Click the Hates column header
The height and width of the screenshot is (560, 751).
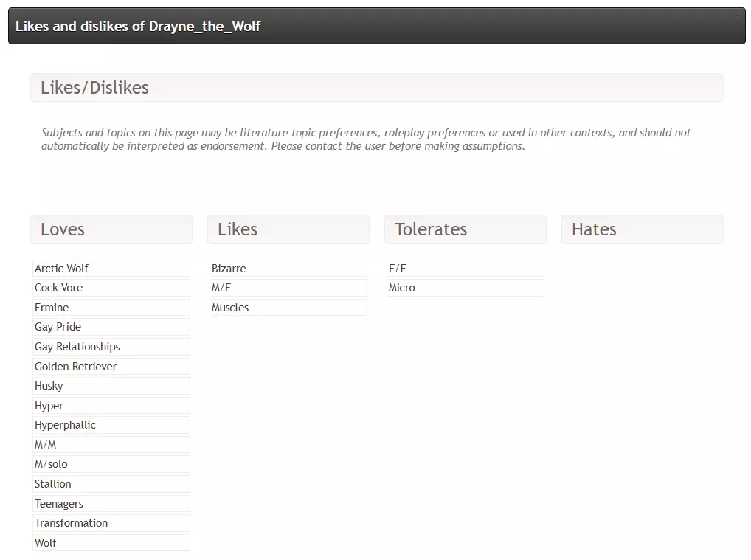point(643,229)
